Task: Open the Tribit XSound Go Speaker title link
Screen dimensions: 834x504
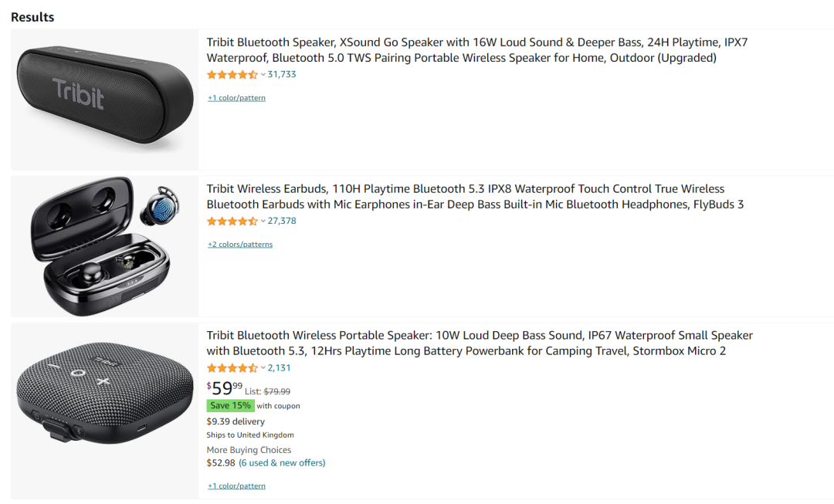Action: pos(476,50)
